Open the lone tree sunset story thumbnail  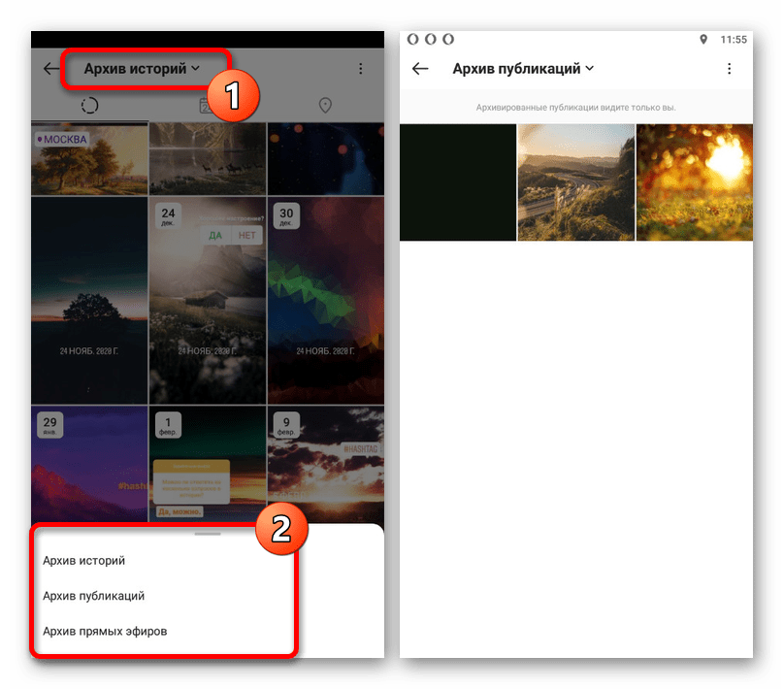[89, 300]
